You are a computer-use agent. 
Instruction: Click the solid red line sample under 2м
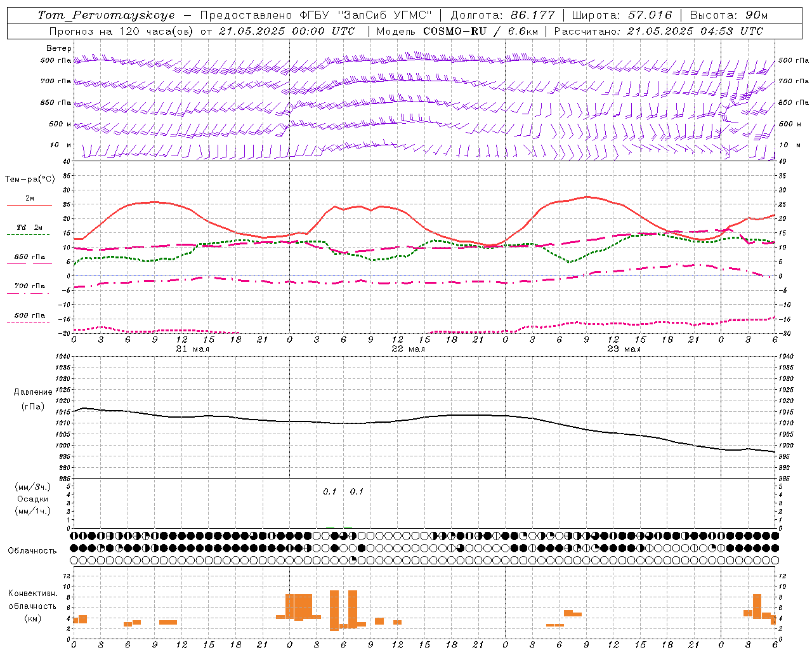tap(29, 206)
